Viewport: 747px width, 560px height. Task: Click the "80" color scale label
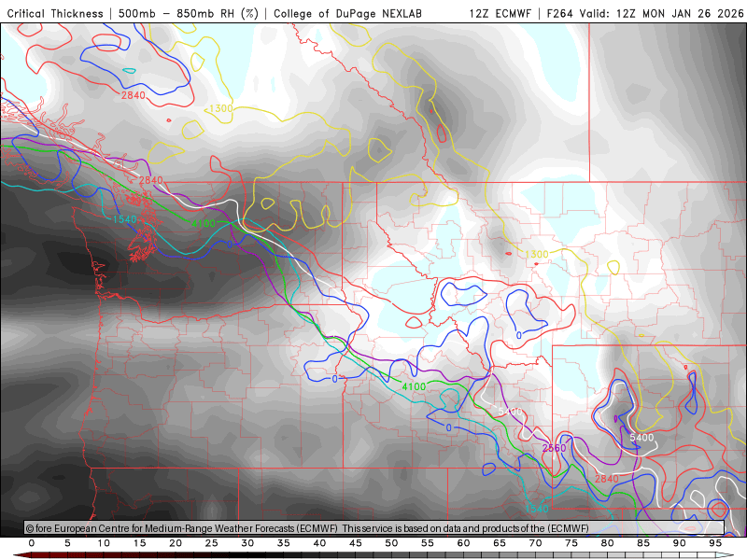(x=608, y=543)
